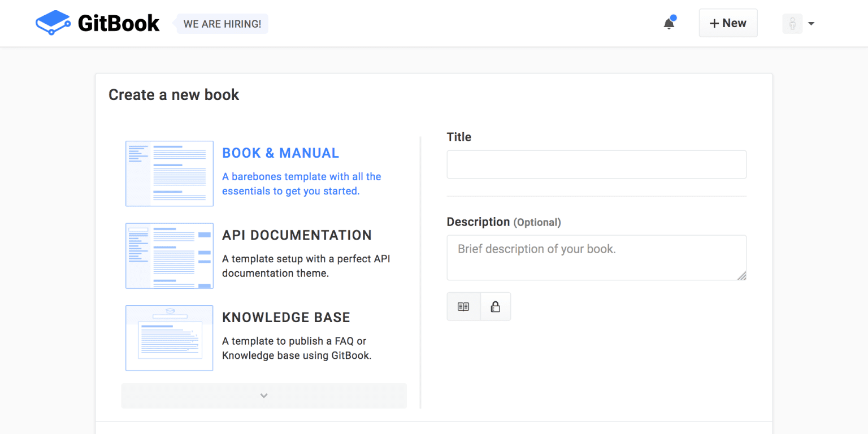This screenshot has height=434, width=868.
Task: Check notifications via the bell icon
Action: (x=669, y=23)
